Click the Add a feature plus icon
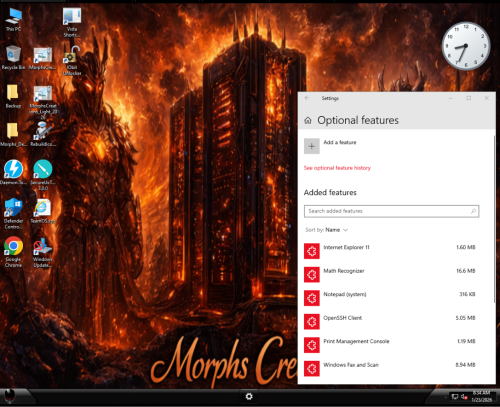 (312, 146)
